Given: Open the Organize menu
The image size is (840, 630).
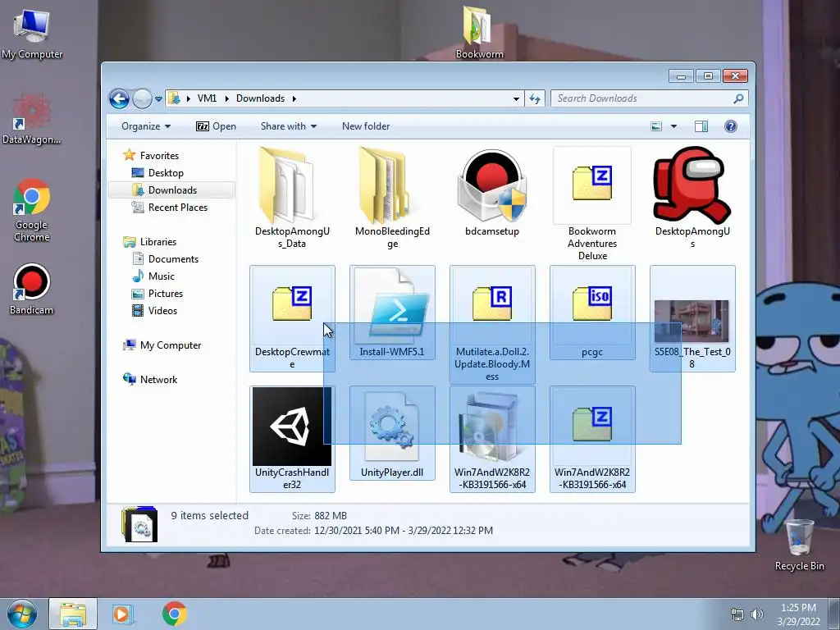Looking at the screenshot, I should coord(146,126).
